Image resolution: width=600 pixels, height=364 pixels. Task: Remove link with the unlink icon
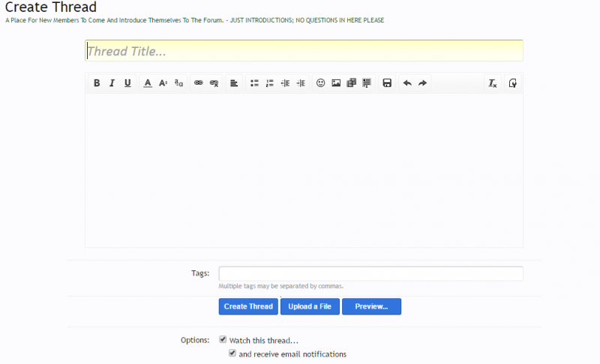[x=214, y=83]
